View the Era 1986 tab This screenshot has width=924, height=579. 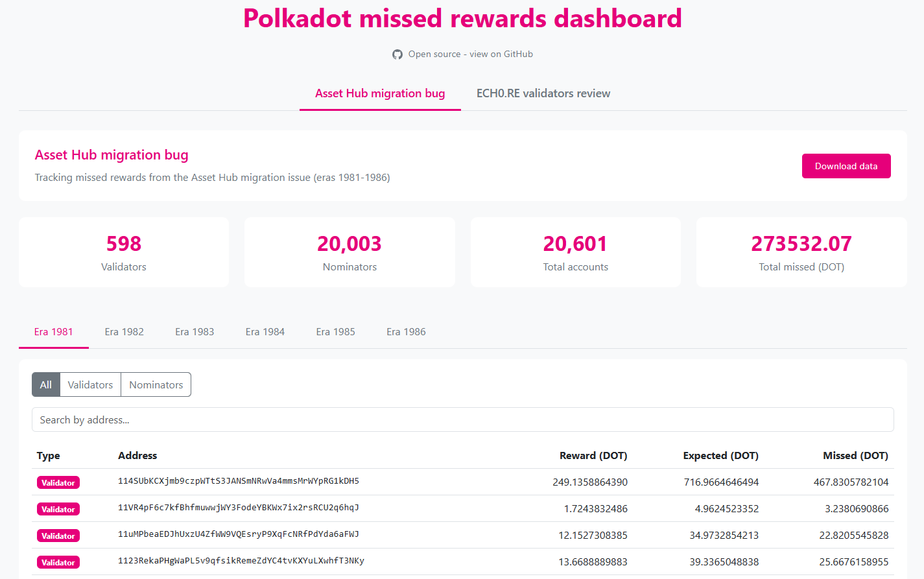[406, 332]
